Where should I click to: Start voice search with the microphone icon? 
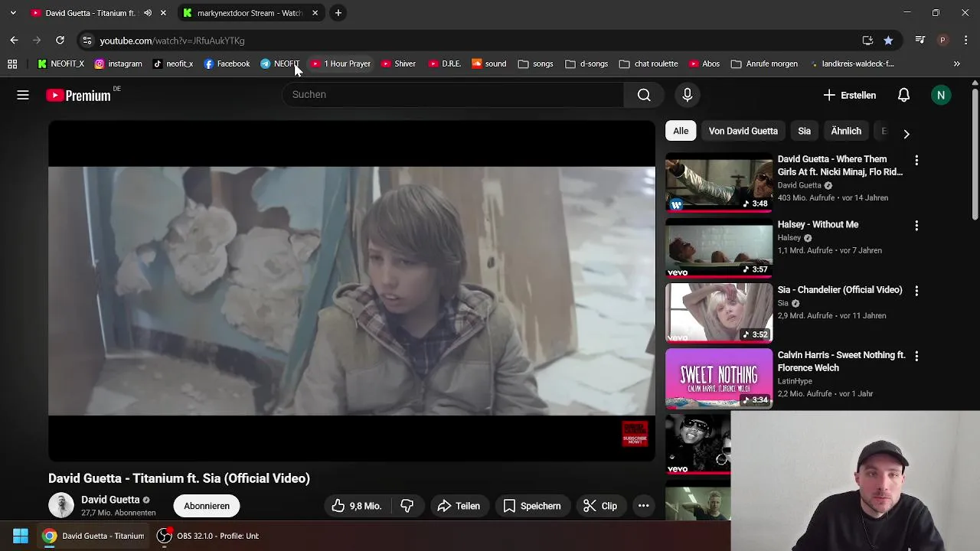coord(688,95)
